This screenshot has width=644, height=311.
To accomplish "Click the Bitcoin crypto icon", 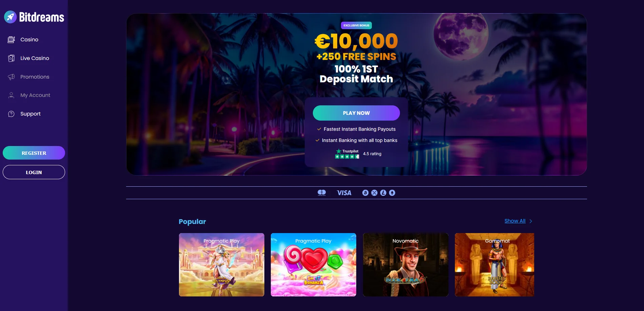I will point(365,193).
